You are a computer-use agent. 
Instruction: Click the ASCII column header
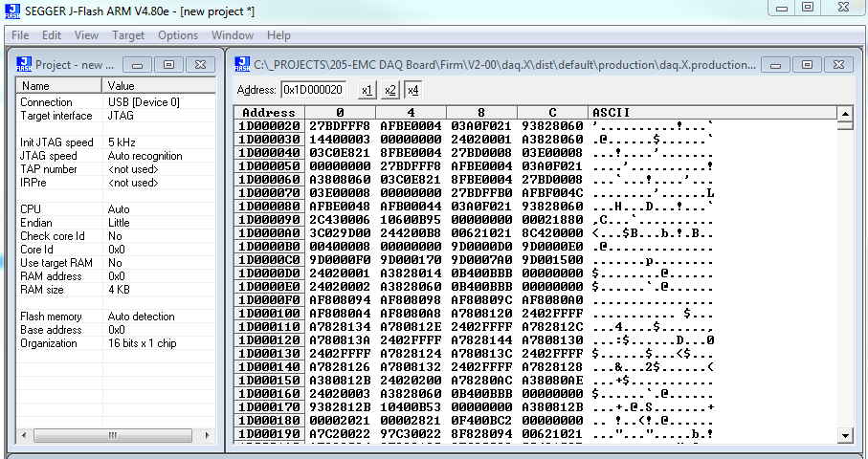click(x=708, y=113)
